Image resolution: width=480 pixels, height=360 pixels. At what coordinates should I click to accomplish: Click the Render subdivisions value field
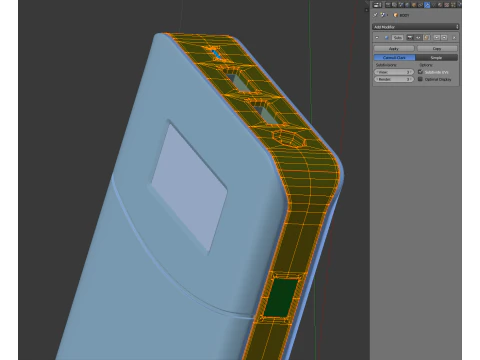coord(394,79)
